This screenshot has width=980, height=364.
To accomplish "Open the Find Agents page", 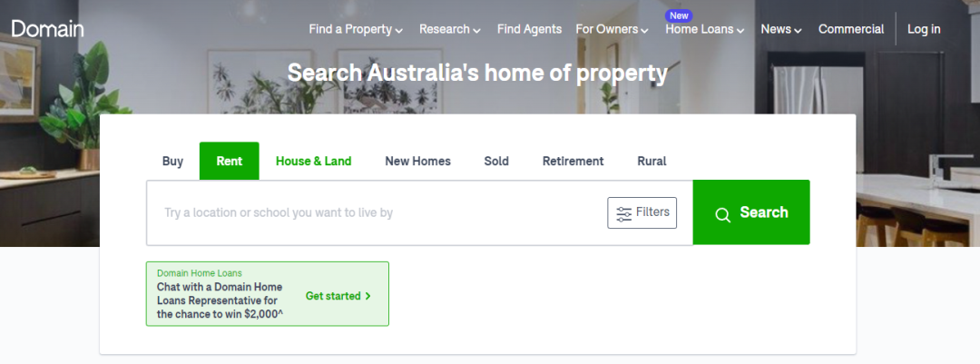I will pyautogui.click(x=529, y=29).
